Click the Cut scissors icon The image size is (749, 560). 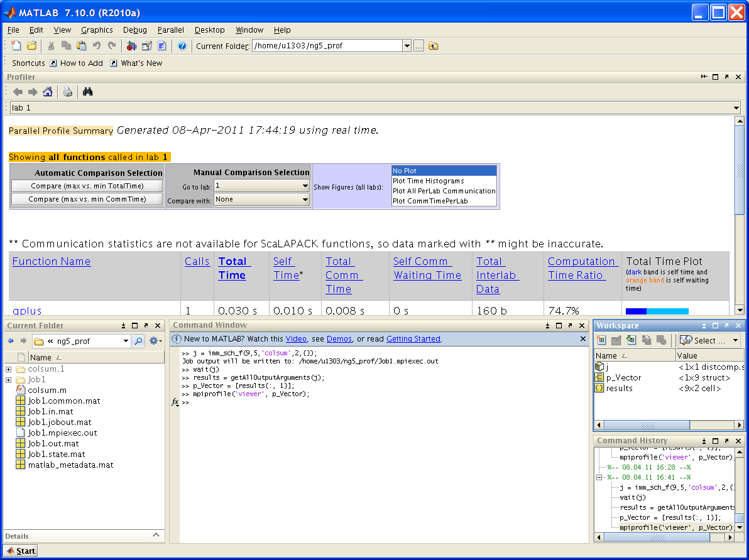(51, 46)
